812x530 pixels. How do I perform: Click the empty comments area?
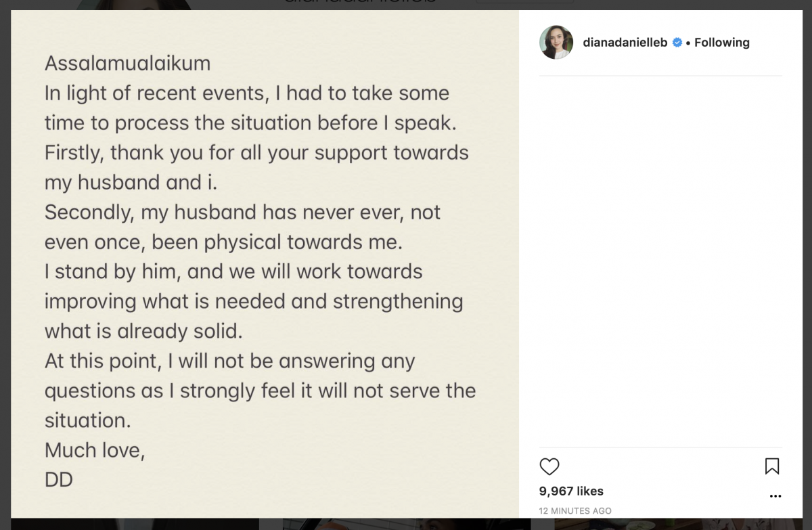click(x=660, y=261)
